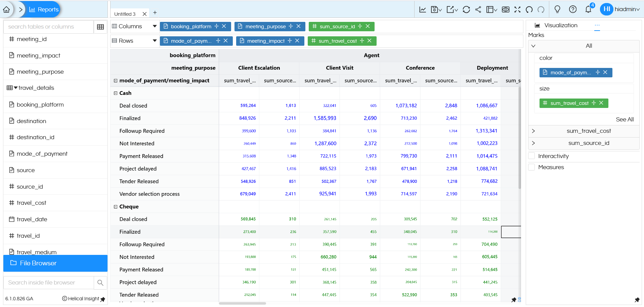Undo the last change
644x307 pixels.
click(x=529, y=9)
